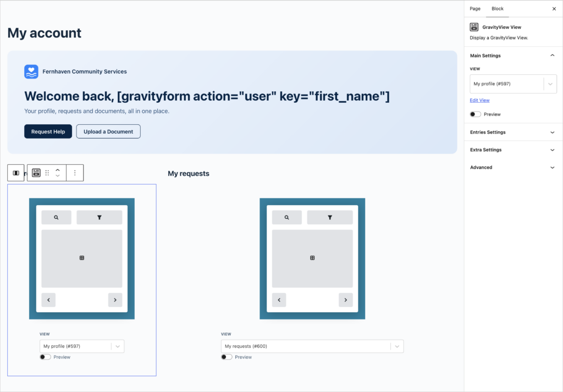Screen dimensions: 563x392
Task: Click the Request Help button
Action: pyautogui.click(x=48, y=132)
